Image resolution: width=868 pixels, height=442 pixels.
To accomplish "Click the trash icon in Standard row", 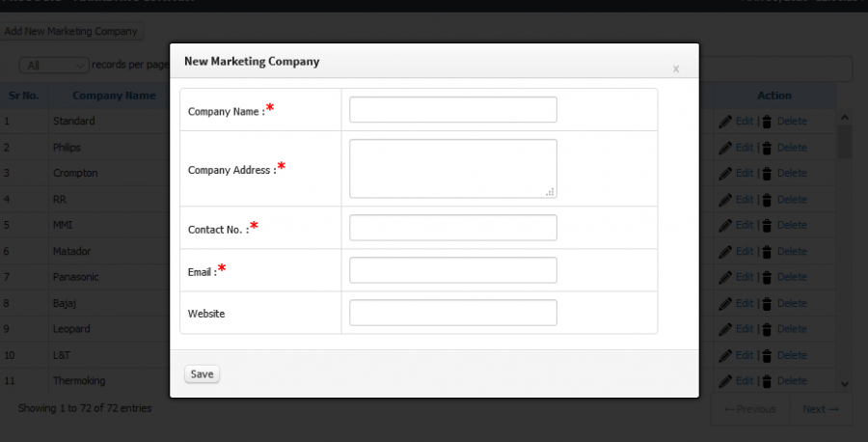I will click(x=767, y=122).
